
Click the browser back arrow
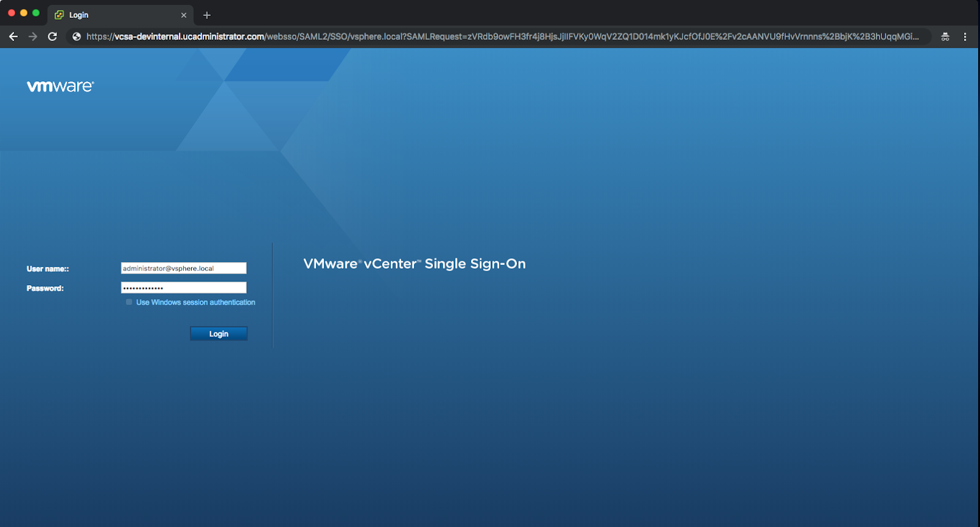(x=13, y=37)
